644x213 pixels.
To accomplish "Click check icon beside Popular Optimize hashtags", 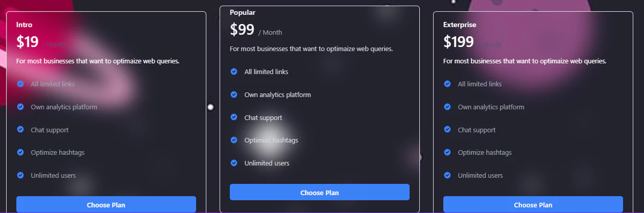I will coord(234,140).
